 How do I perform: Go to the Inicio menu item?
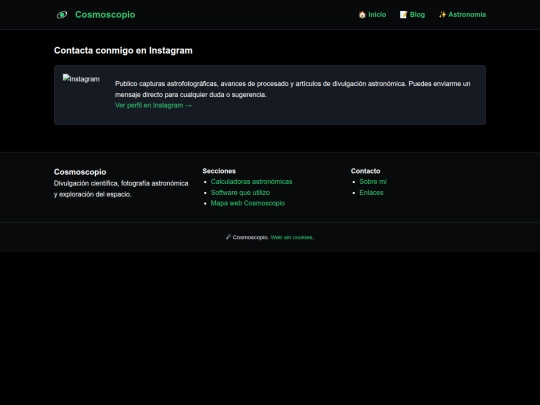point(372,15)
